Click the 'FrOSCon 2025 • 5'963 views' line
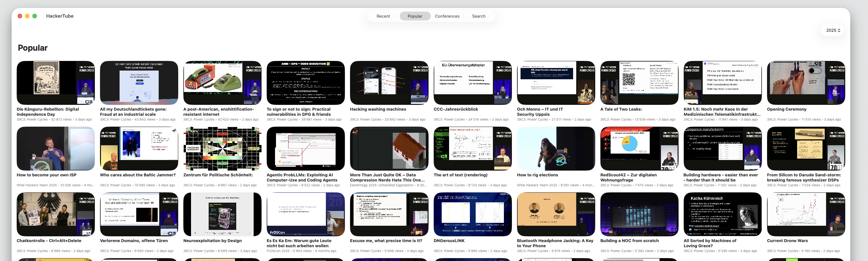Viewport: 868px width, 261px height. 301,251
